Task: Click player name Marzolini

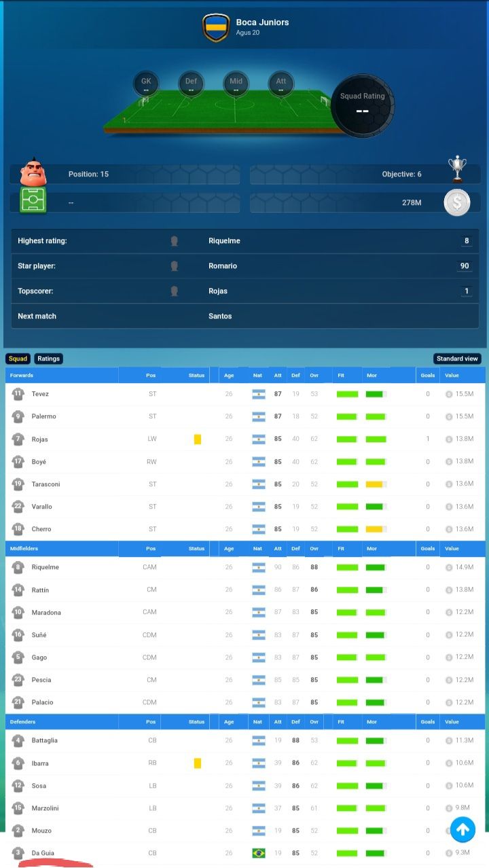Action: pos(45,808)
